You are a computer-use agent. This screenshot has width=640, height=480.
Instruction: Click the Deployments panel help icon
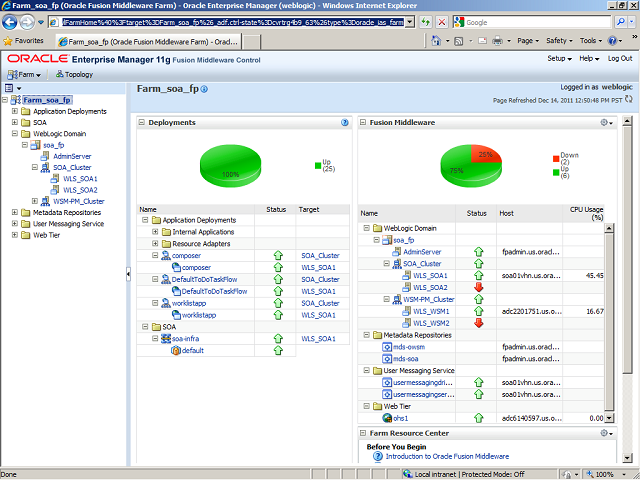point(345,123)
